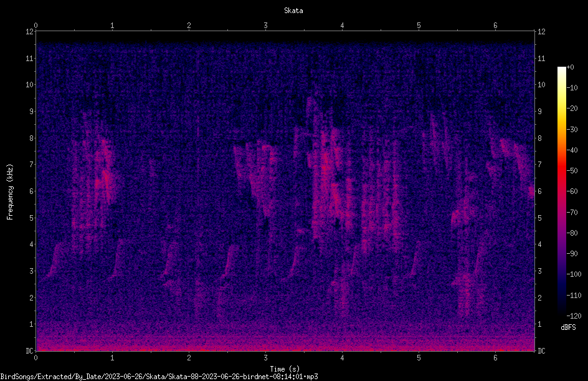The height and width of the screenshot is (381, 588).
Task: Select the "-120" colorbar level label
Action: pos(574,316)
